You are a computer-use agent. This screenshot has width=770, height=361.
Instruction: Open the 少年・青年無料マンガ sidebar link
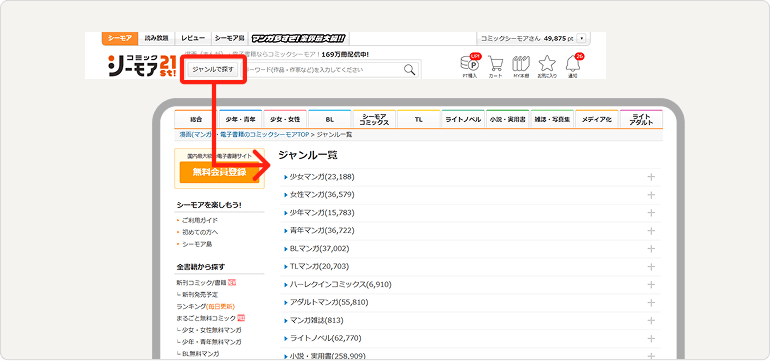point(212,342)
